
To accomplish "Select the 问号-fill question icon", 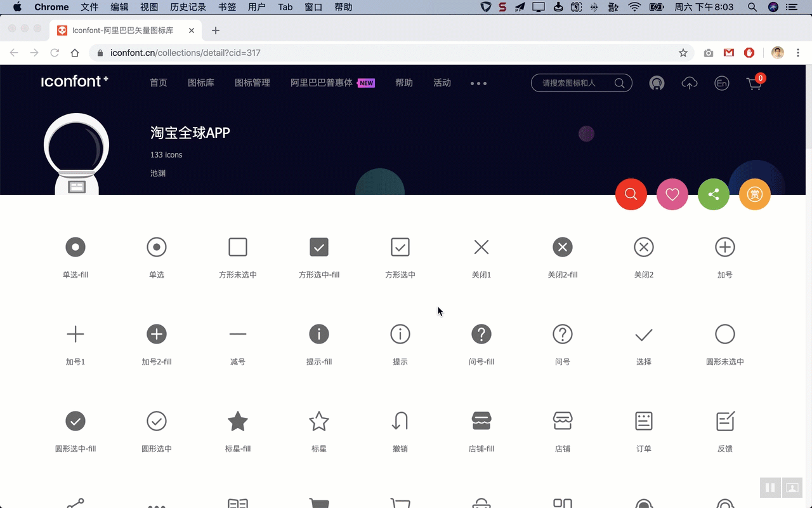I will (x=481, y=334).
